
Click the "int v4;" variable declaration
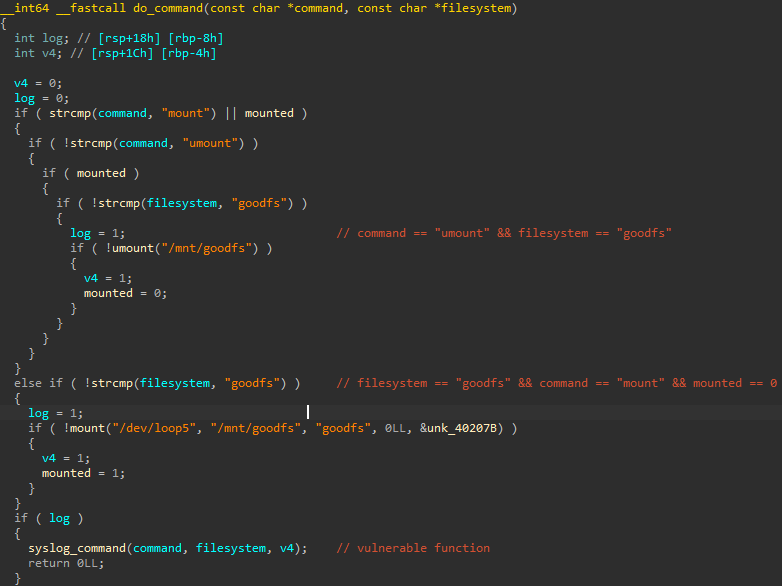pos(38,53)
